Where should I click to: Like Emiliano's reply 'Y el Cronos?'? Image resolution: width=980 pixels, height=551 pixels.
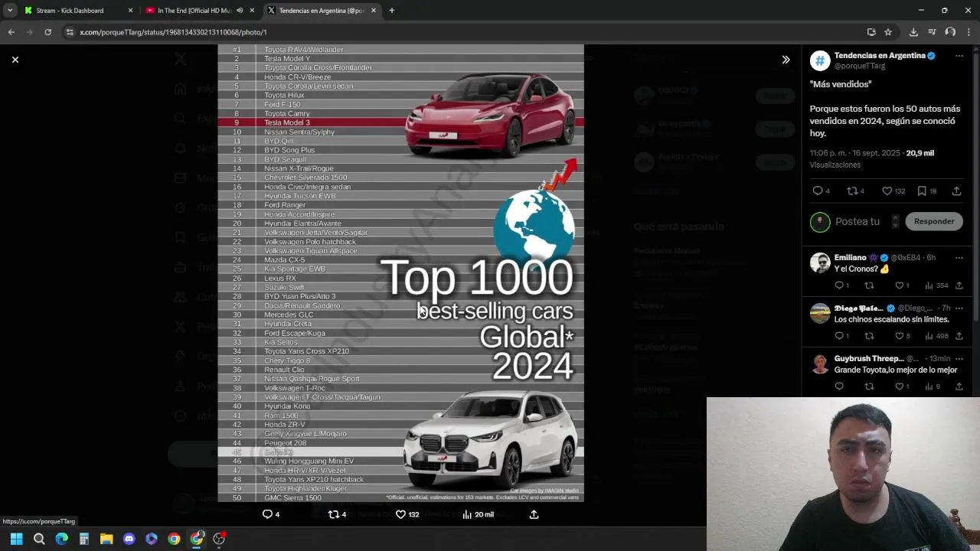coord(899,285)
